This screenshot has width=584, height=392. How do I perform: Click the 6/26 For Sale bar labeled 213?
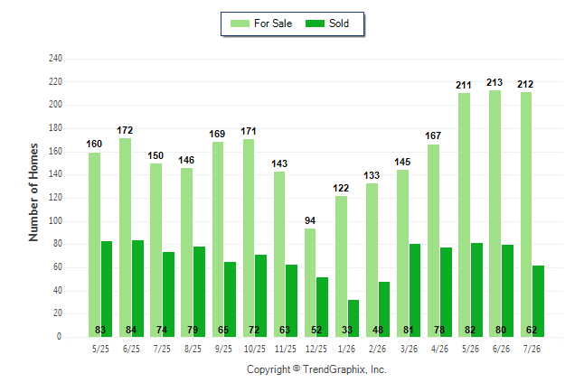pos(495,214)
